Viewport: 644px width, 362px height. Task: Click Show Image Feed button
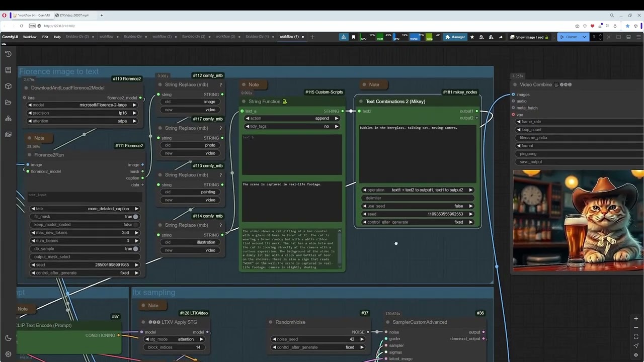(529, 37)
